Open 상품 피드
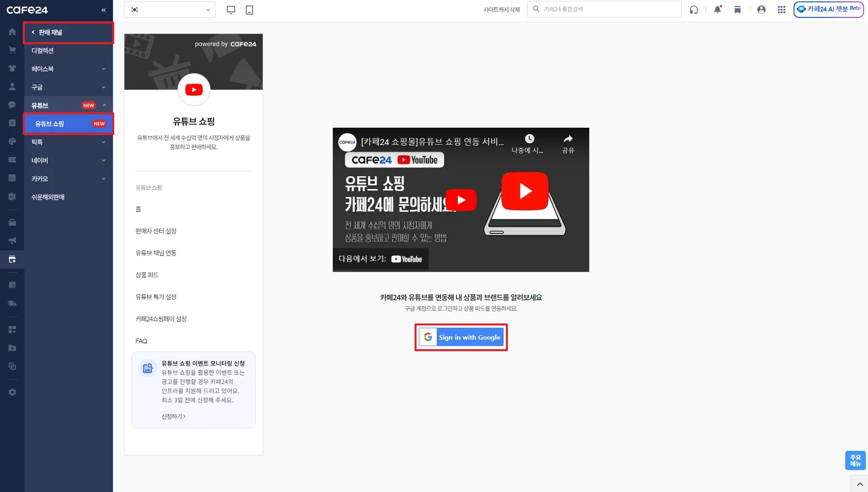 147,275
